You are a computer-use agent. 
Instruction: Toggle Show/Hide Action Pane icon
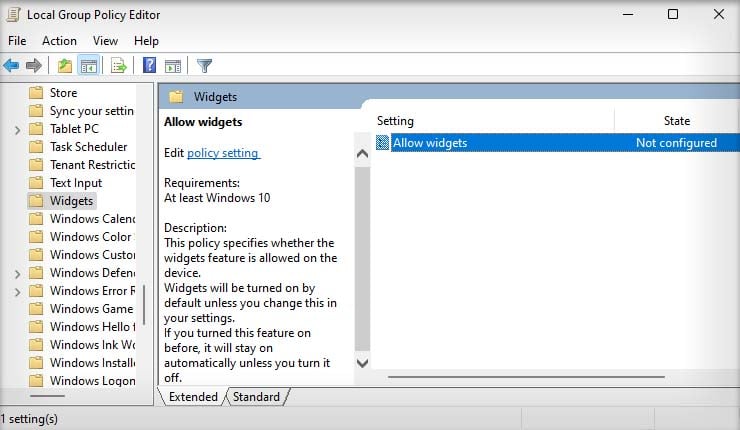[x=173, y=66]
